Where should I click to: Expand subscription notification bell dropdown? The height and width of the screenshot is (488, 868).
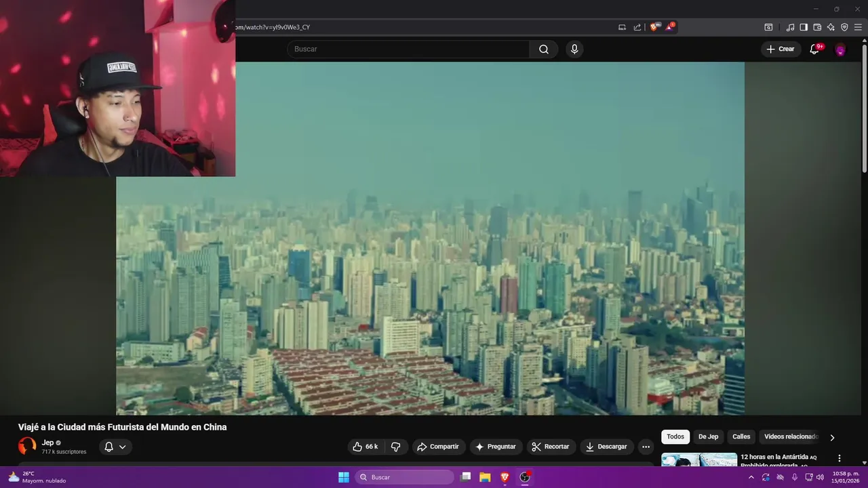115,447
